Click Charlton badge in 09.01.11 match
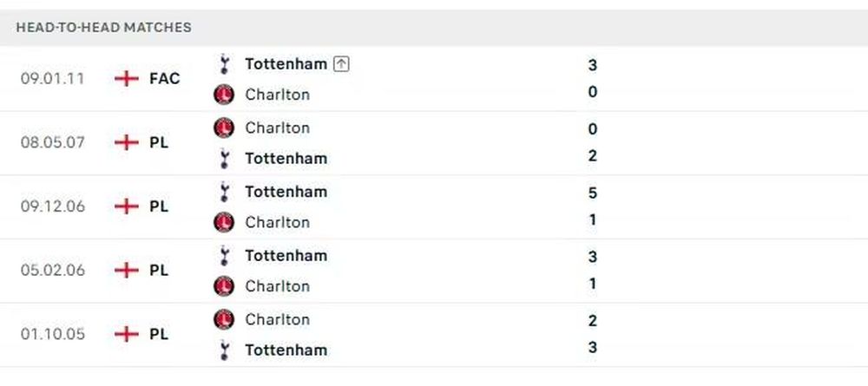The image size is (868, 386). point(224,95)
